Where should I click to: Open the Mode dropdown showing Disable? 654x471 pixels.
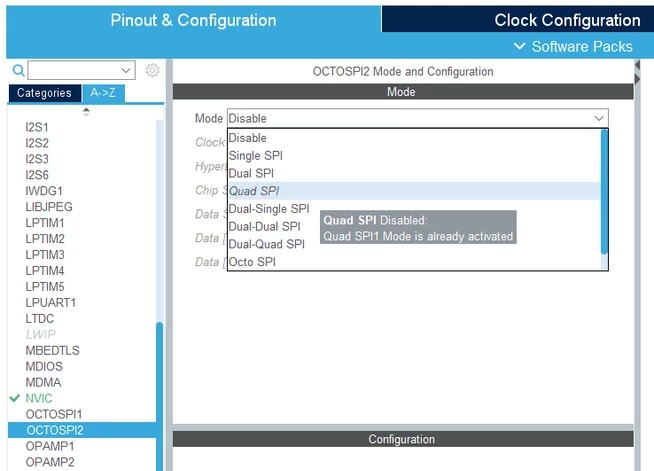418,118
